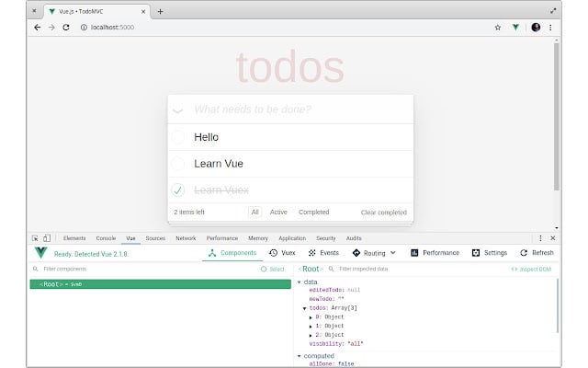Open the Application DevTools tab

[292, 238]
